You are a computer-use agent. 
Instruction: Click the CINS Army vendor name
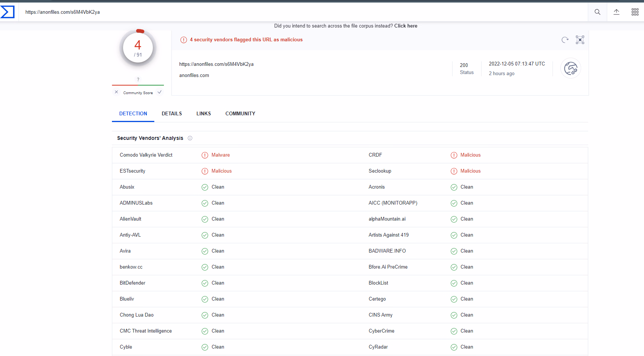pos(381,315)
